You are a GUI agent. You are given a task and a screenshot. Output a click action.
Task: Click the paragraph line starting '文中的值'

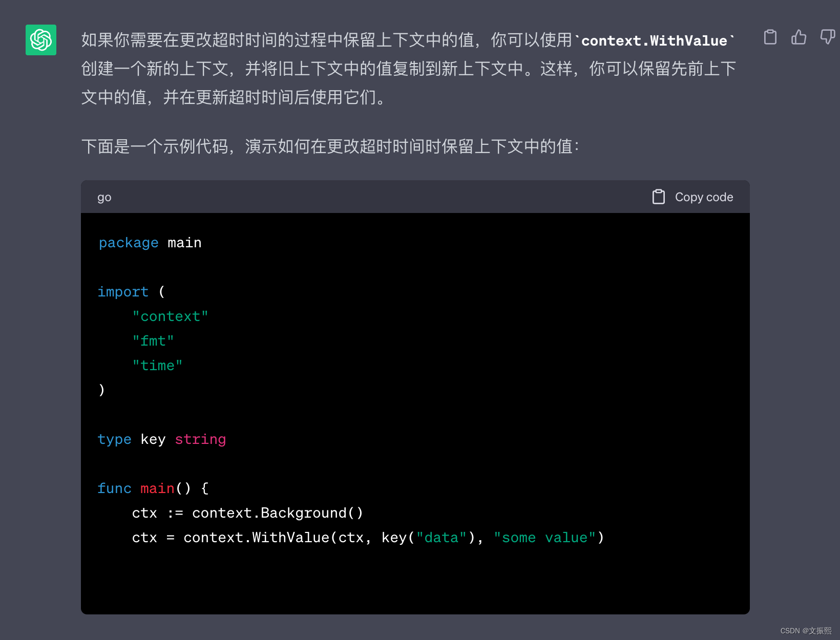pyautogui.click(x=234, y=97)
